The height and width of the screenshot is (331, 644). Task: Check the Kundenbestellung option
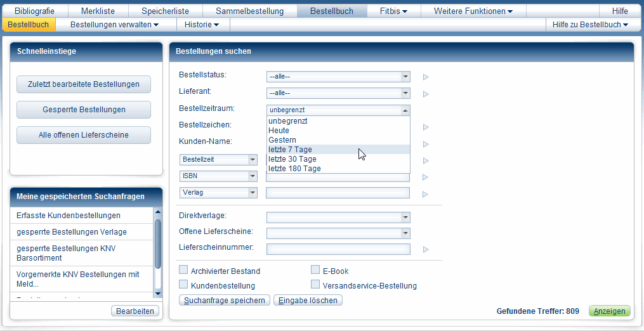[x=184, y=285]
